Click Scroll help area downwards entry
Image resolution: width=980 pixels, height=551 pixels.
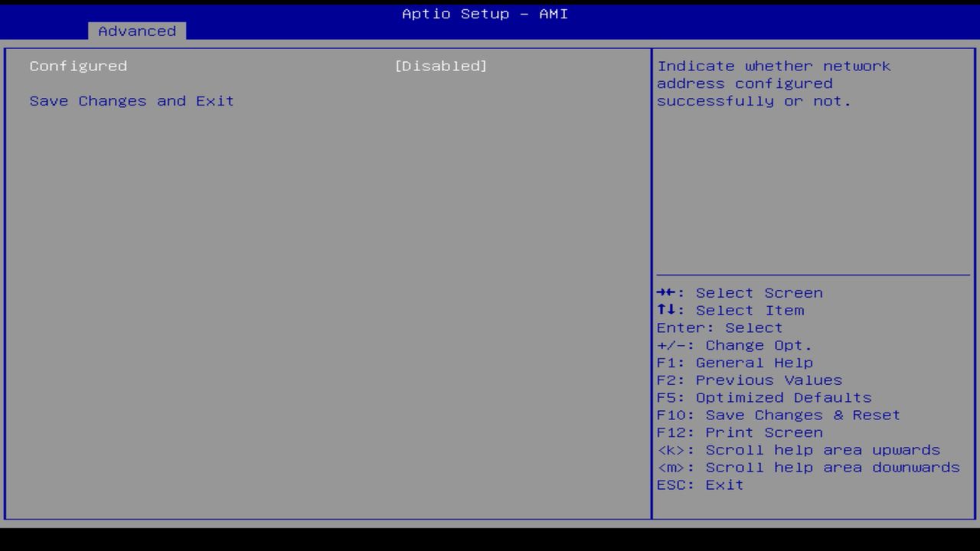point(808,467)
